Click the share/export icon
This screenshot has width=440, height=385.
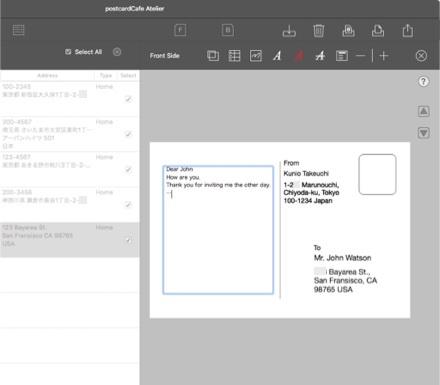click(x=408, y=30)
